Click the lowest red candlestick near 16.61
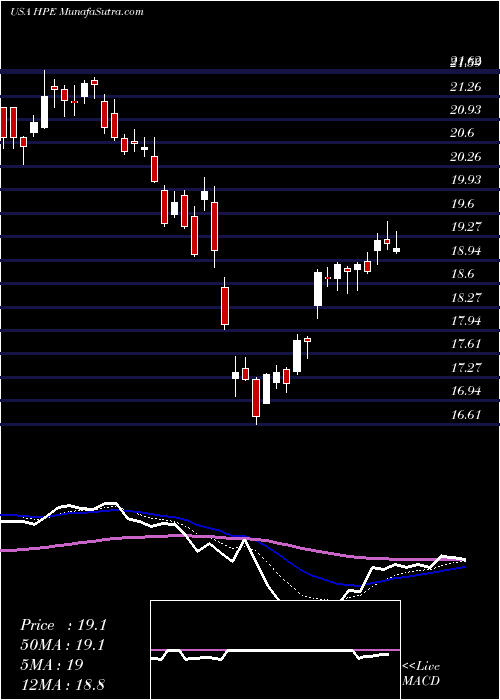Screen dimensions: 500x700 [256, 398]
